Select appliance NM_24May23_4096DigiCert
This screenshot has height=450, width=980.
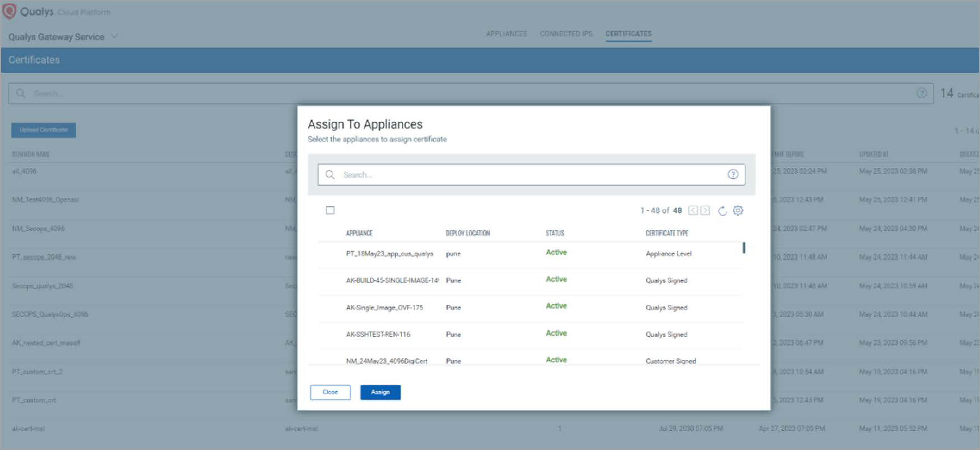[387, 361]
